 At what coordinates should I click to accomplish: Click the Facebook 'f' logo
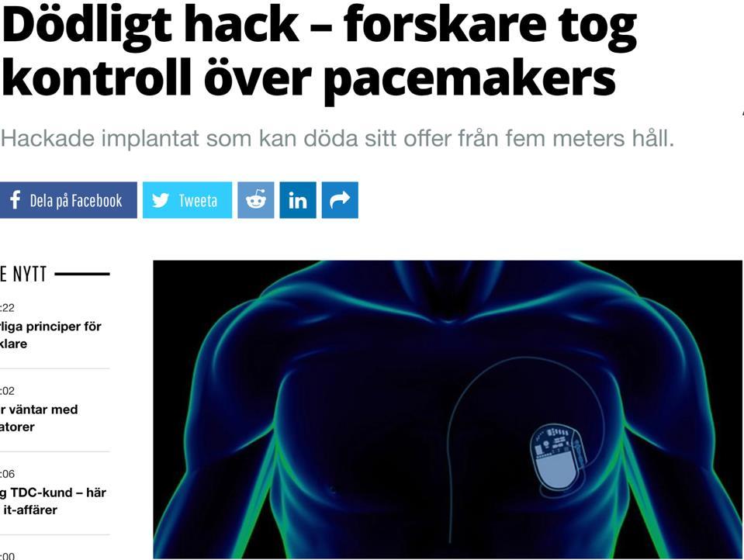[16, 200]
